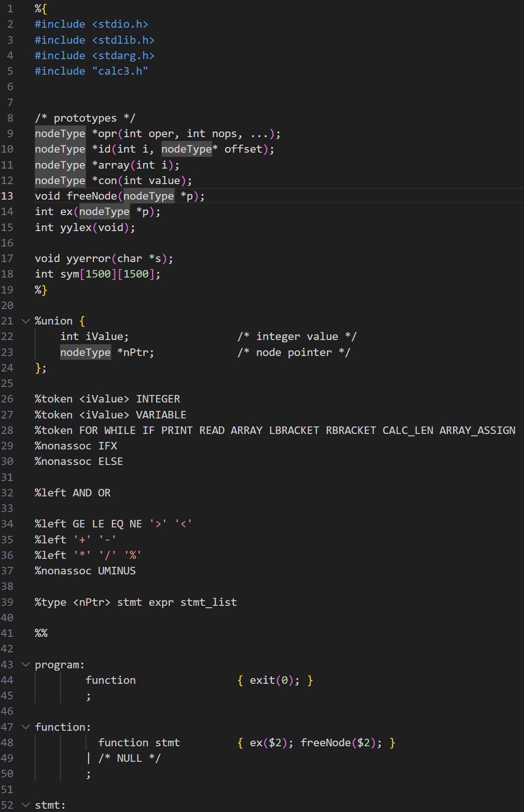This screenshot has height=812, width=524.
Task: Click on the "calc3.h" string
Action: tap(120, 71)
